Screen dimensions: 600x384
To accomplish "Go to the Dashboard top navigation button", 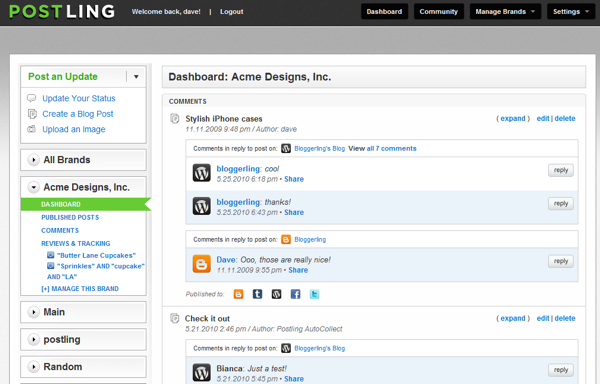I will (x=384, y=11).
